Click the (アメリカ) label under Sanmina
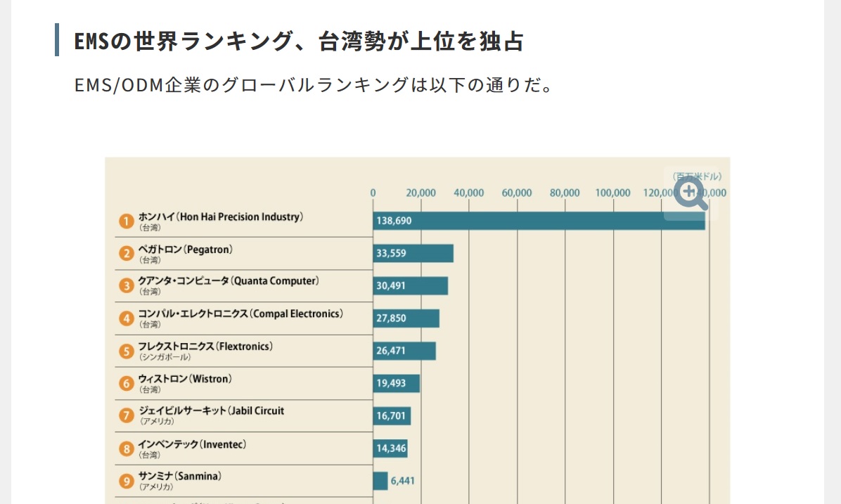 tap(157, 487)
